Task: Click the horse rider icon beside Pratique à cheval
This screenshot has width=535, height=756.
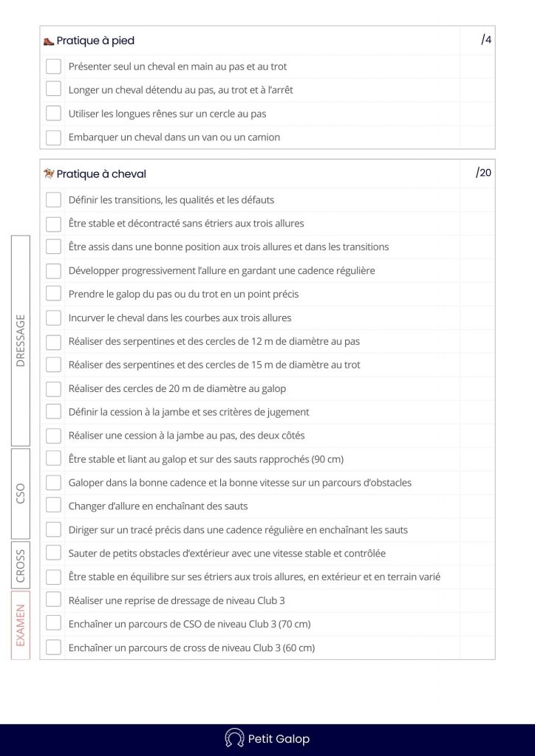Action: coord(49,174)
